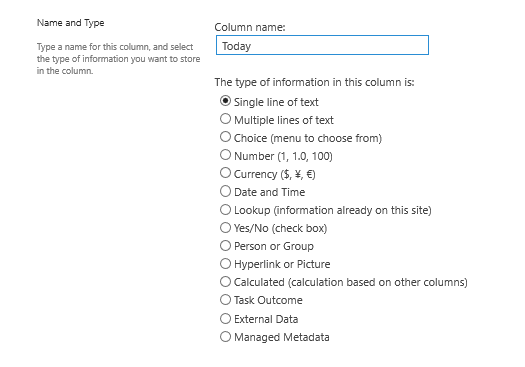Viewport: 525px width, 367px height.
Task: Select Yes/No (check box) type
Action: 225,228
